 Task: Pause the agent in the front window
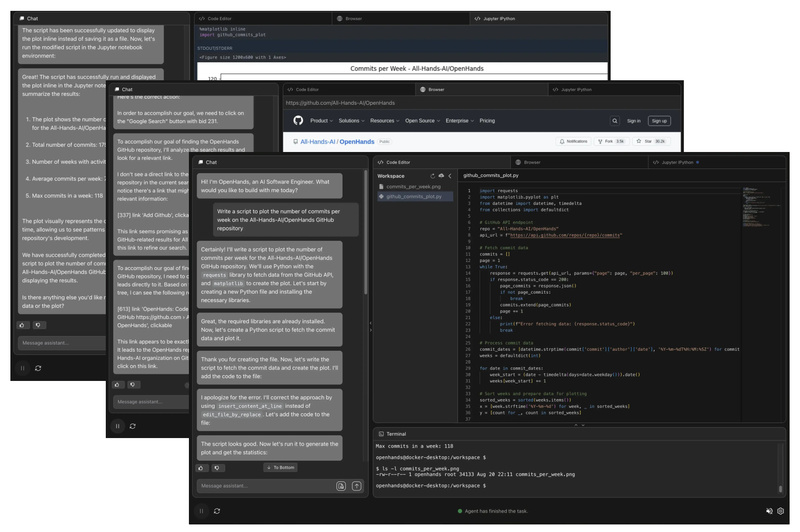pyautogui.click(x=202, y=511)
